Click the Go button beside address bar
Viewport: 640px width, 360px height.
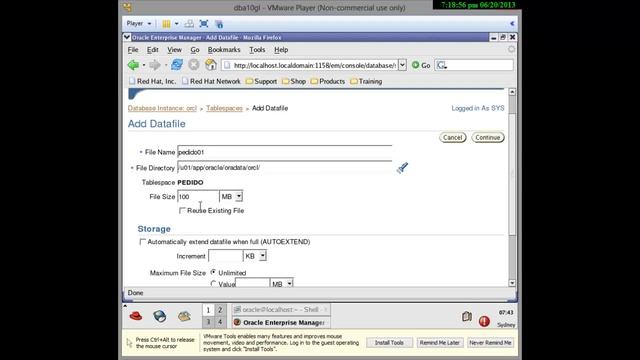pos(421,65)
